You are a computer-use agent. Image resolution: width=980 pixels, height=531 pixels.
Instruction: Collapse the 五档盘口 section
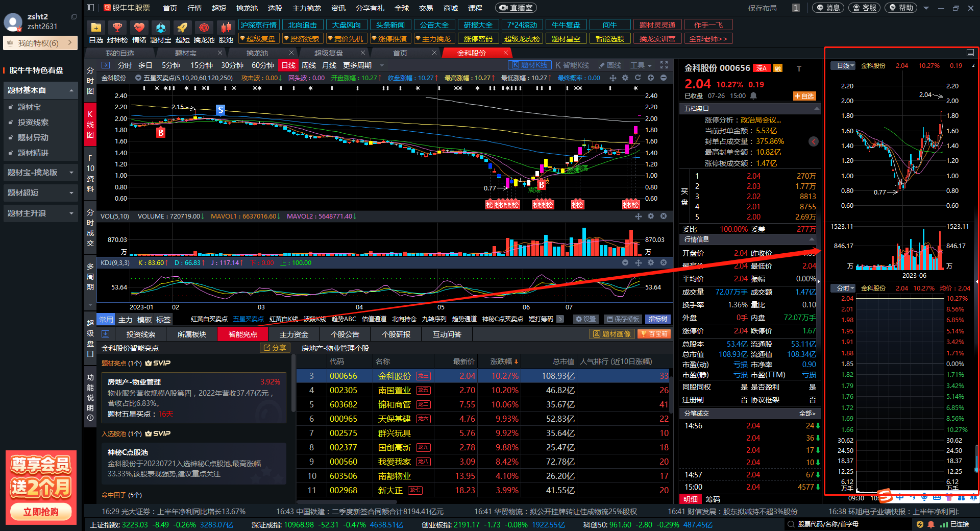(817, 108)
